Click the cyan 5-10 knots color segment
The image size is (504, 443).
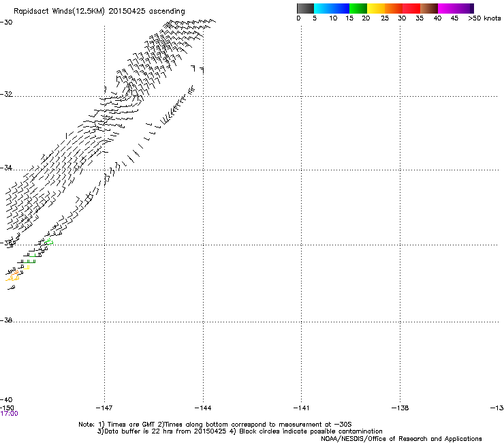(323, 8)
